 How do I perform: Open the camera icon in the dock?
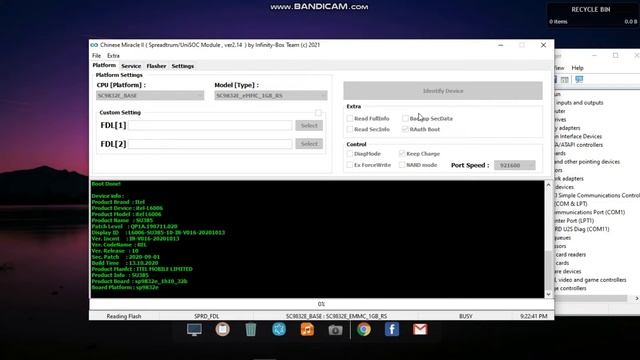pyautogui.click(x=336, y=330)
